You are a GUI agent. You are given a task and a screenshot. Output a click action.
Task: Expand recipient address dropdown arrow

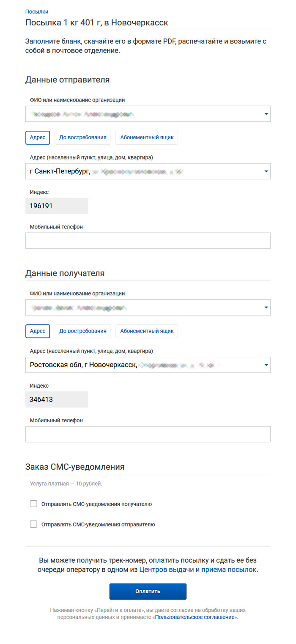266,365
